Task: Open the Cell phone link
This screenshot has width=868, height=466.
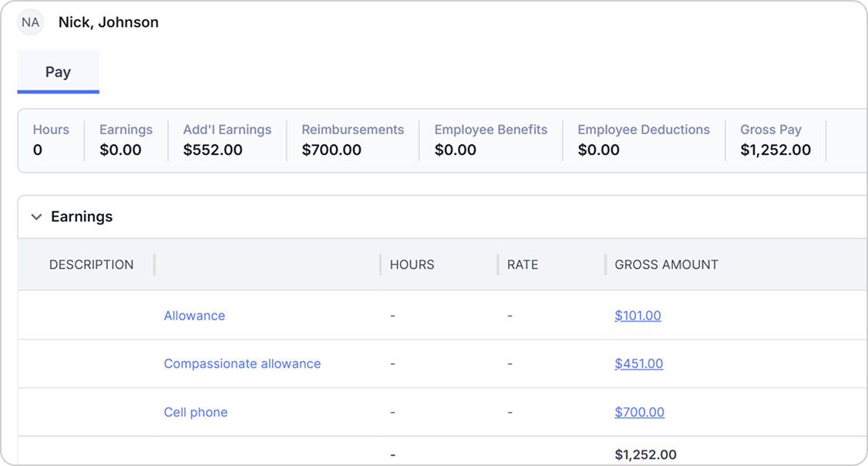Action: (x=195, y=412)
